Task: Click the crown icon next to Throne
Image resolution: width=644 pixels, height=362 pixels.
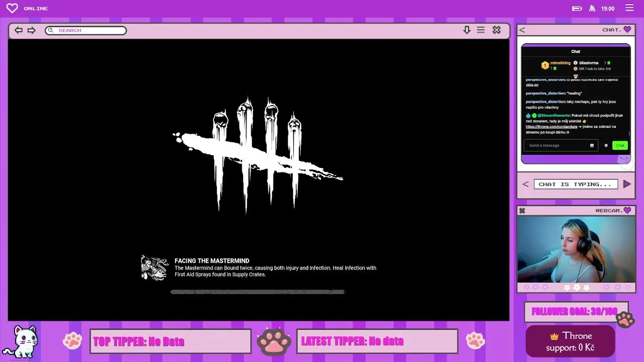Action: [554, 336]
